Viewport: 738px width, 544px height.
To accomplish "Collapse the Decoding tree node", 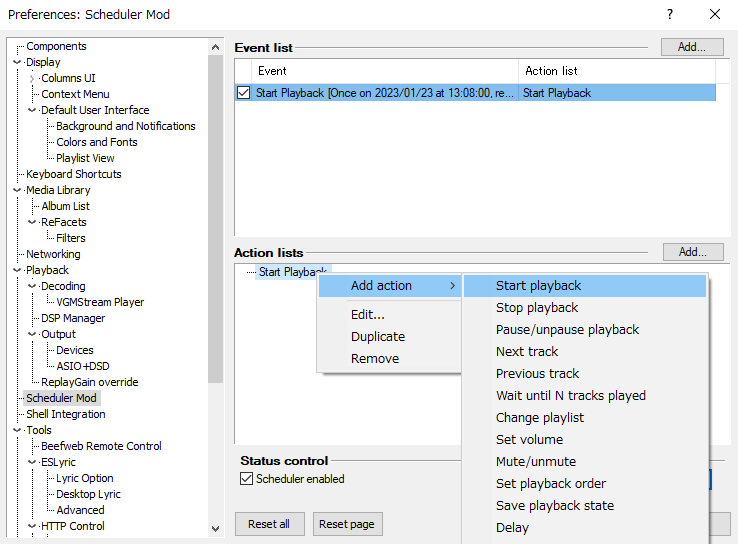I will click(x=32, y=286).
